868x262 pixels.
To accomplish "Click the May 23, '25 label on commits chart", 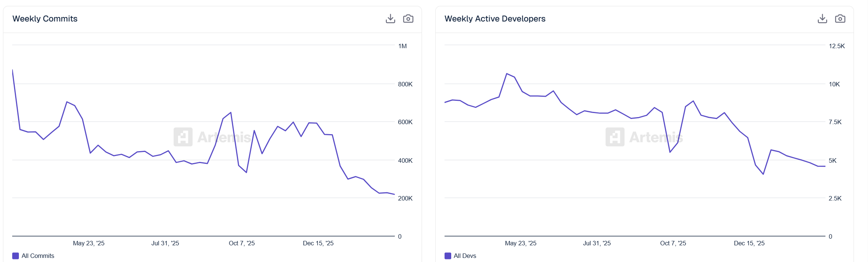I will pos(88,243).
